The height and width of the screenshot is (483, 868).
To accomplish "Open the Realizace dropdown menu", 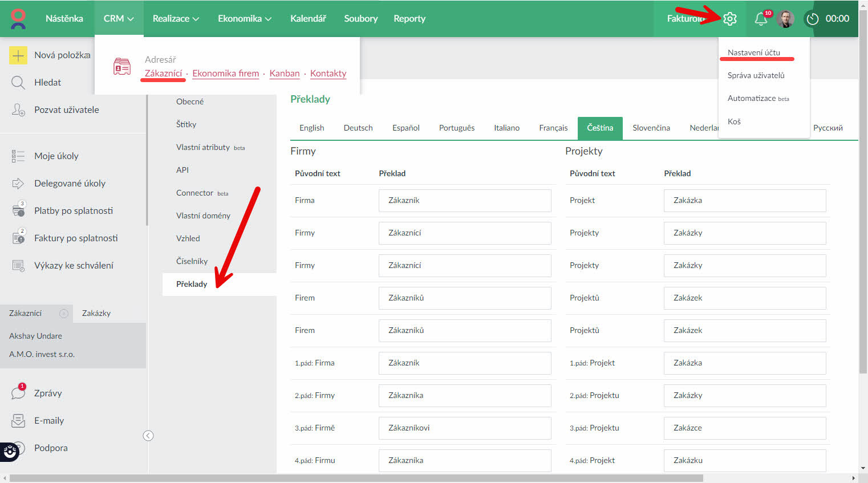I will pos(176,19).
